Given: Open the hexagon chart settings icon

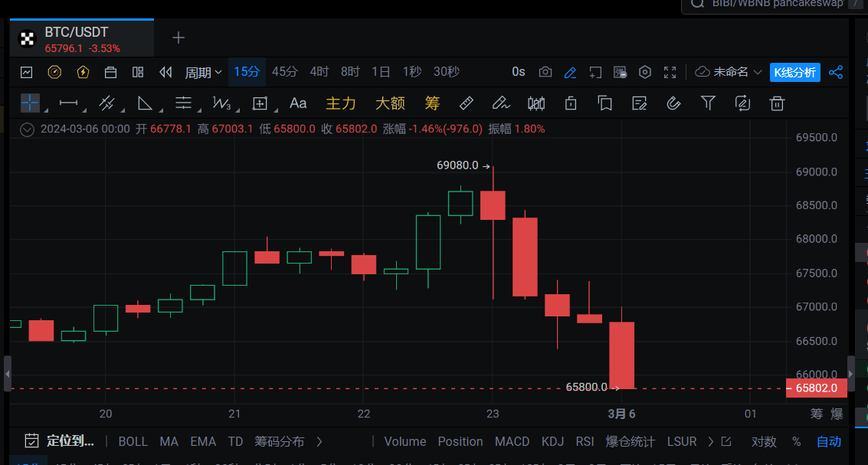Looking at the screenshot, I should pos(645,72).
